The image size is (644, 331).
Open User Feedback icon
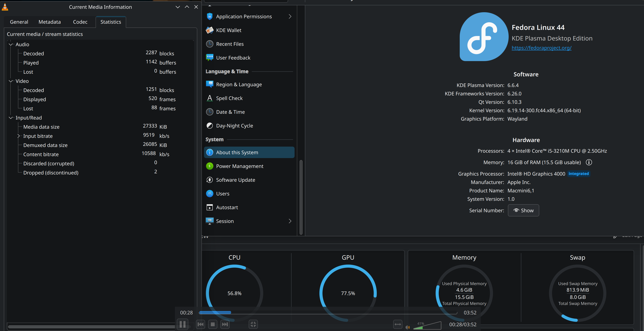[x=210, y=58]
